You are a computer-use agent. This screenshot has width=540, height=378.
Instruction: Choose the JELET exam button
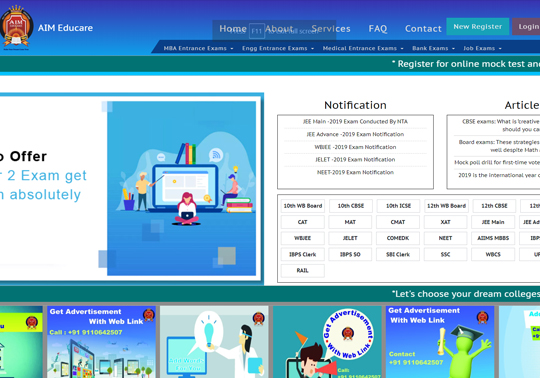[x=350, y=238]
